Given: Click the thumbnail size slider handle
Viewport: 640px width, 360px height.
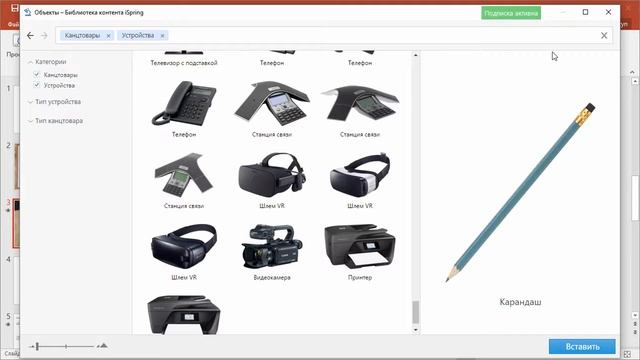Looking at the screenshot, I should coord(37,347).
